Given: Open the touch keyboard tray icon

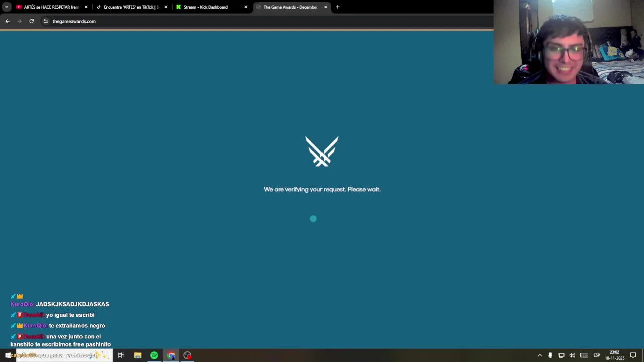Looking at the screenshot, I should point(584,355).
